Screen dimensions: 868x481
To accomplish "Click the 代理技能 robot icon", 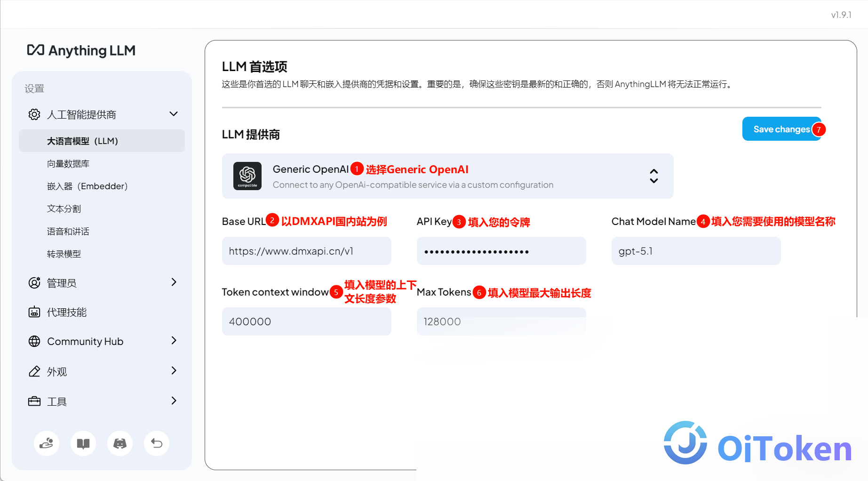I will (34, 312).
